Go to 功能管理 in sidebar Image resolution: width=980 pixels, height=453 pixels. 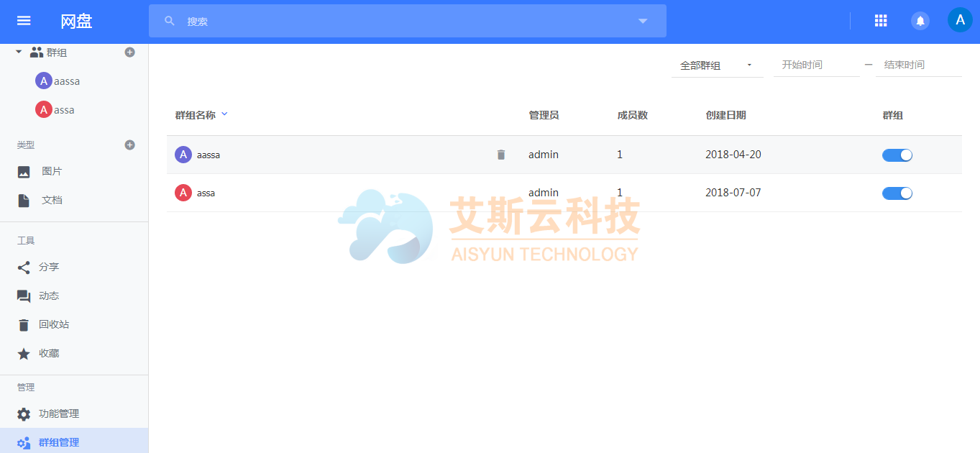pos(58,413)
